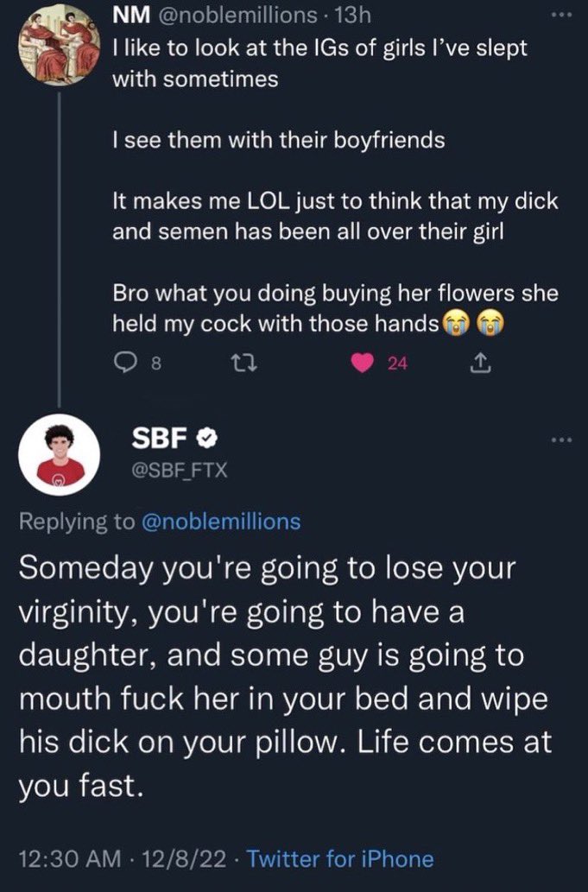Follow the @noblemillions link after Replying to
This screenshot has width=588, height=892.
220,521
